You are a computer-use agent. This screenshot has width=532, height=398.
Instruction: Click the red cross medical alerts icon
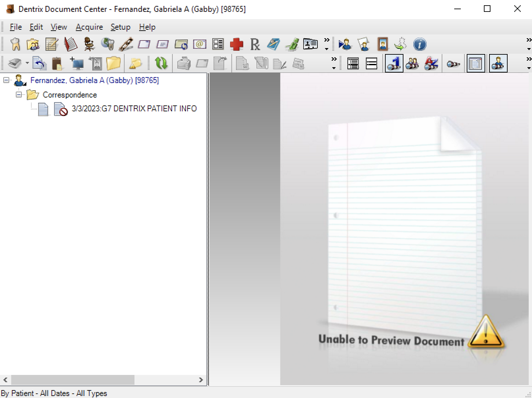[x=236, y=44]
